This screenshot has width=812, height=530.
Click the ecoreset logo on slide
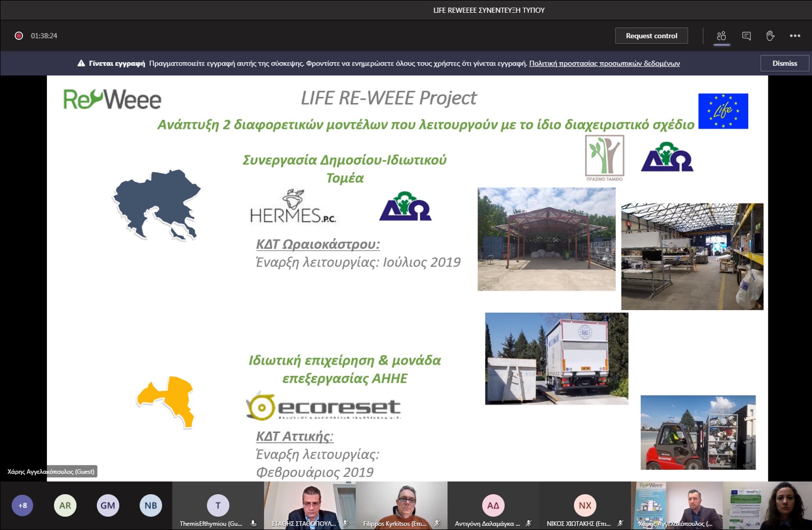pos(323,407)
